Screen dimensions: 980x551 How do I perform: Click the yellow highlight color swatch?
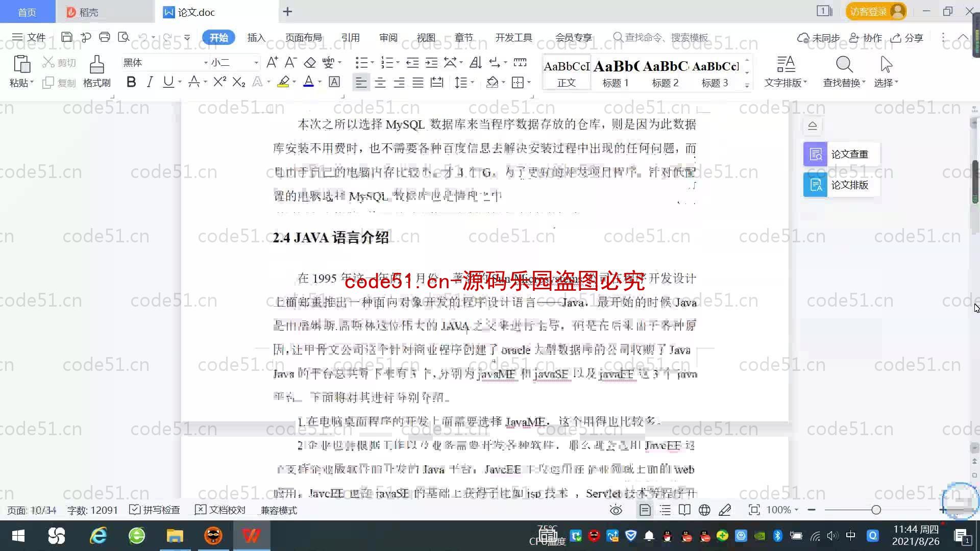pyautogui.click(x=283, y=82)
